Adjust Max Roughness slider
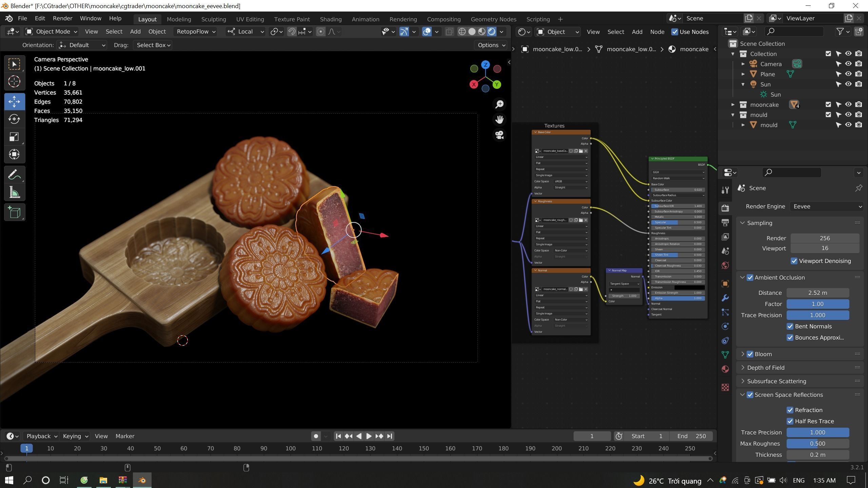 point(817,444)
